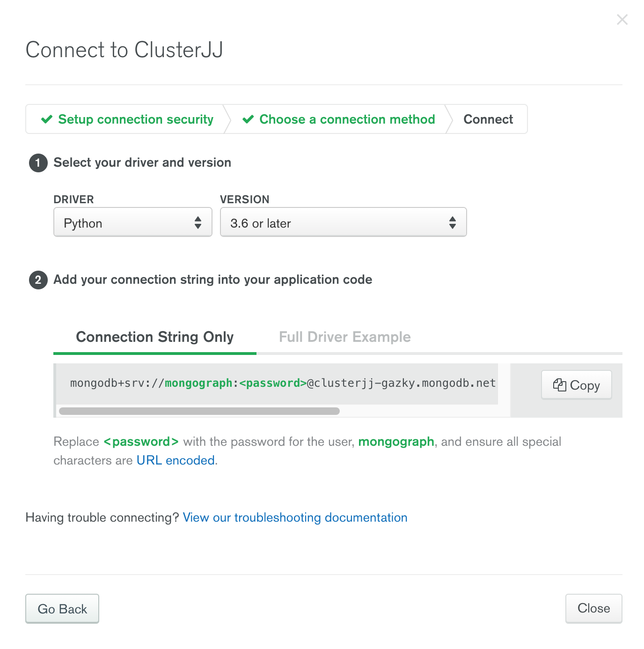
Task: View our troubleshooting documentation link
Action: pyautogui.click(x=295, y=517)
